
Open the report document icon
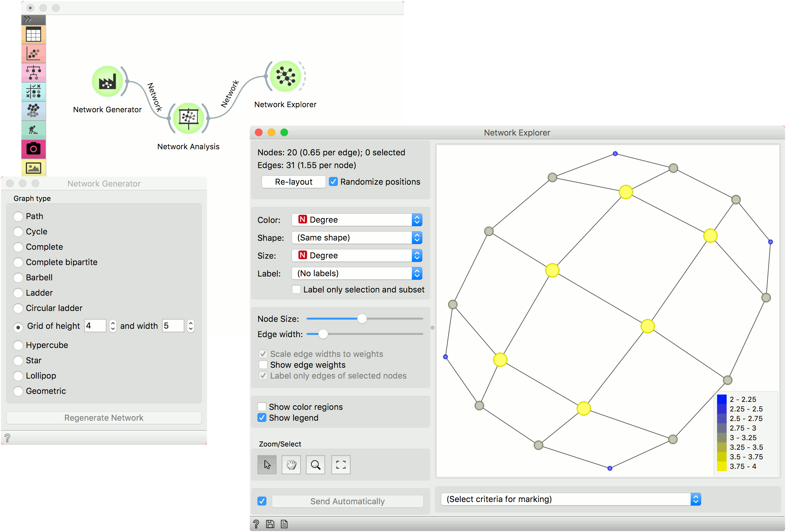284,524
